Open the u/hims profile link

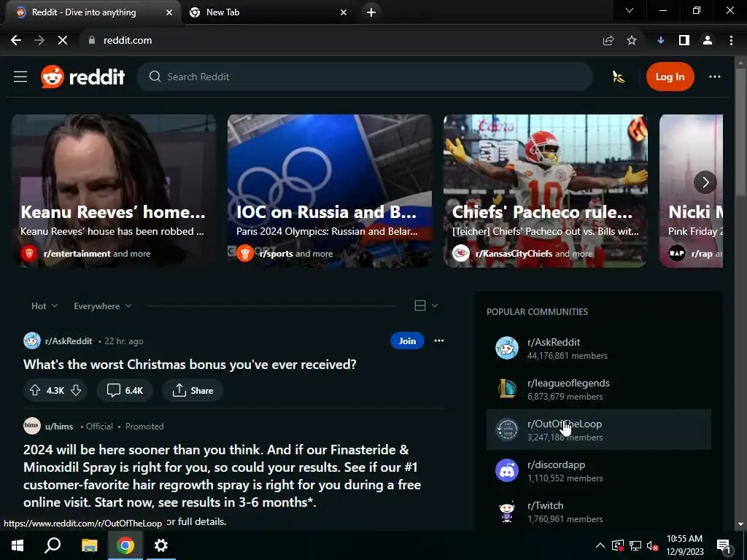pyautogui.click(x=59, y=426)
